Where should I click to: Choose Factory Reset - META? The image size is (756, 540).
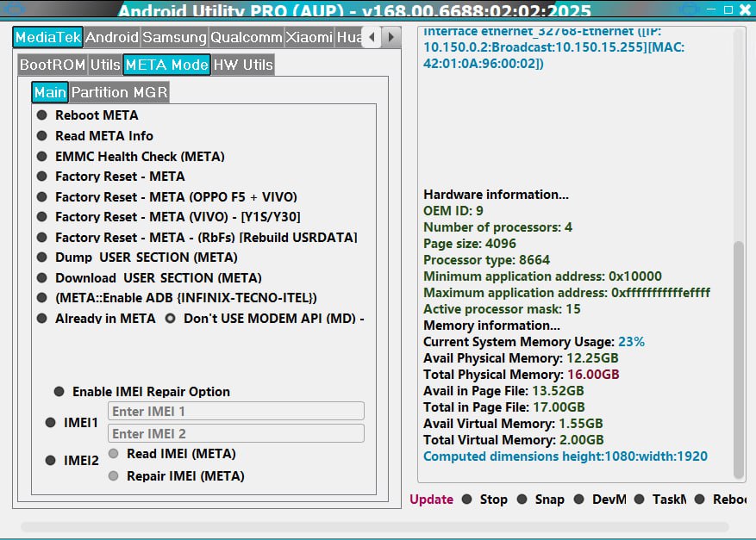[x=111, y=177]
